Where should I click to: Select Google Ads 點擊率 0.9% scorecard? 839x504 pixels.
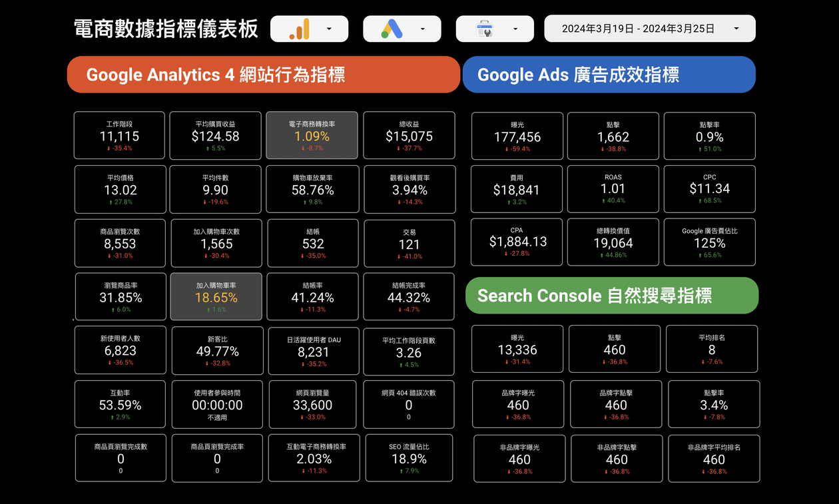(x=710, y=136)
